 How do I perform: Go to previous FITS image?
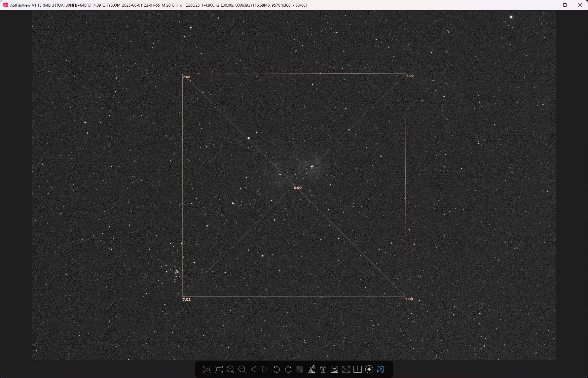point(254,369)
